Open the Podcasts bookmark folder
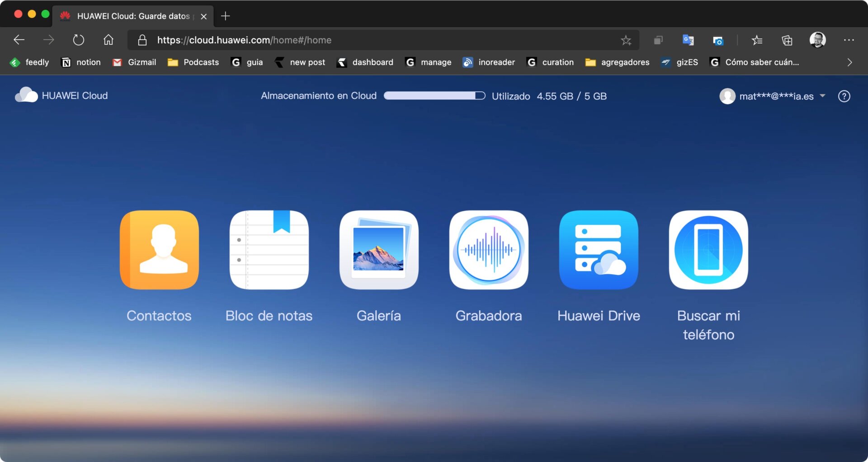The height and width of the screenshot is (462, 868). point(193,62)
